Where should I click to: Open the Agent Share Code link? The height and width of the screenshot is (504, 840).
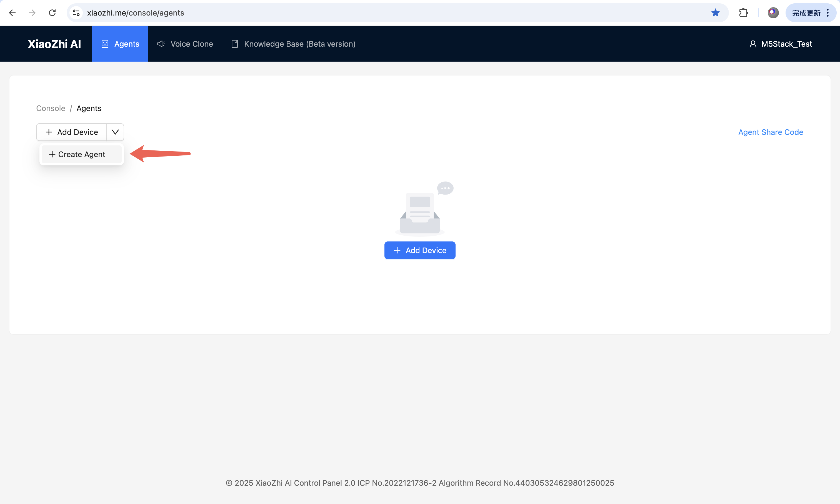(770, 132)
